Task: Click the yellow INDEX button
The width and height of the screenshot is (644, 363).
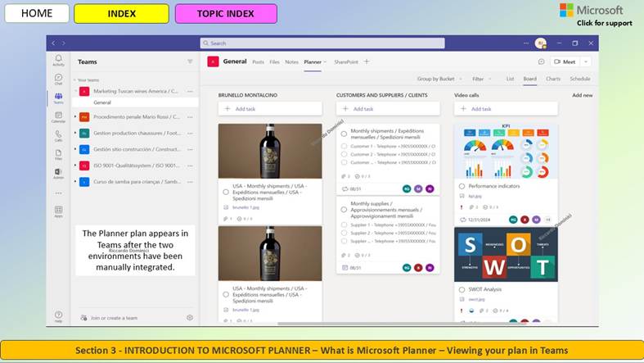Action: coord(122,14)
